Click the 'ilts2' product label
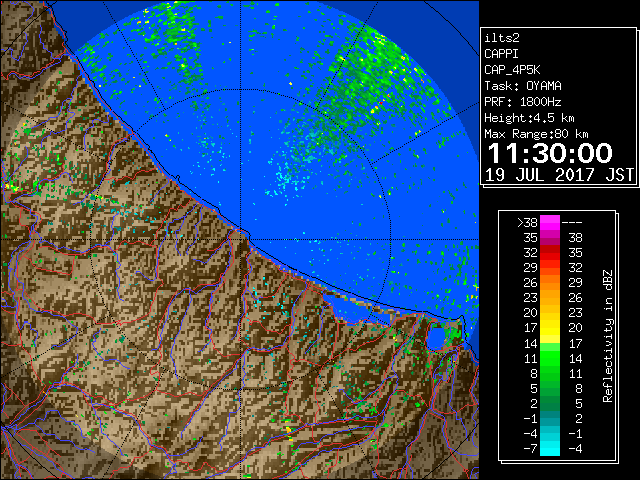640x480 pixels. click(502, 38)
